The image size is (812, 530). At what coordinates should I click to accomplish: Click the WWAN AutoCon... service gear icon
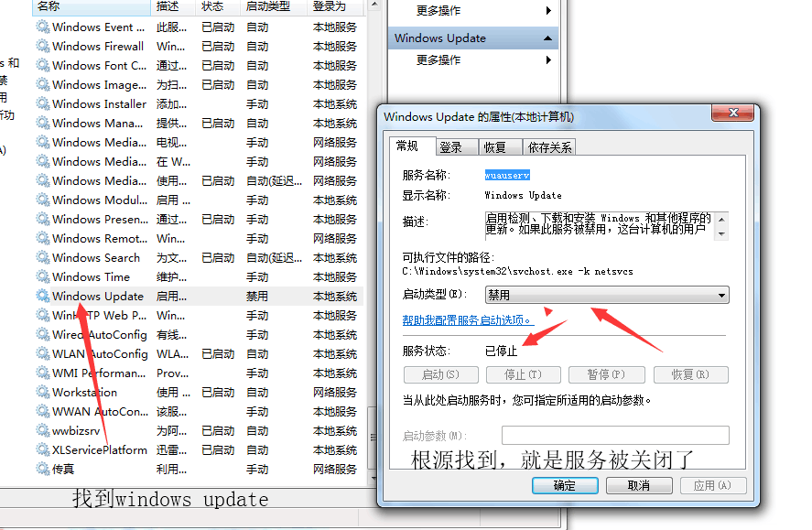click(x=42, y=412)
